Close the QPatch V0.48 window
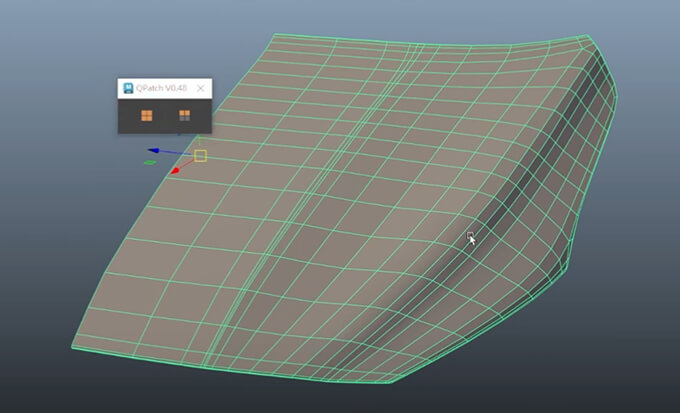Screen dimensions: 680x413 point(200,88)
